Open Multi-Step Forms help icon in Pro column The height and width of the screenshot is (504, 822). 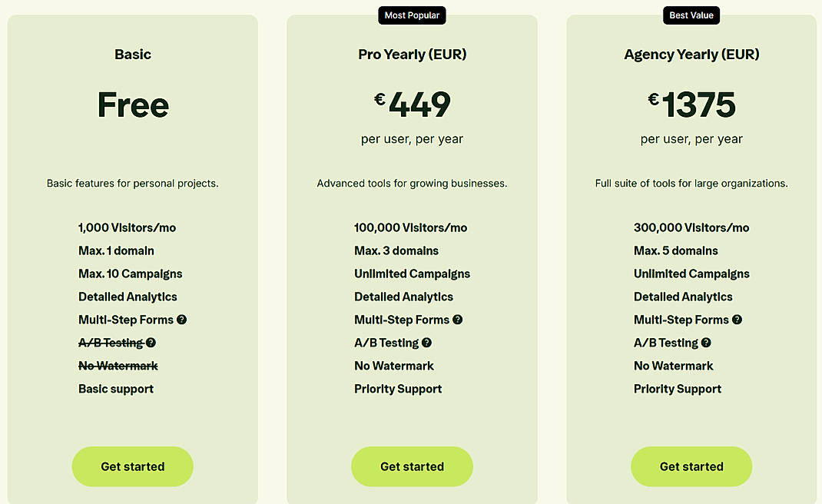coord(457,320)
